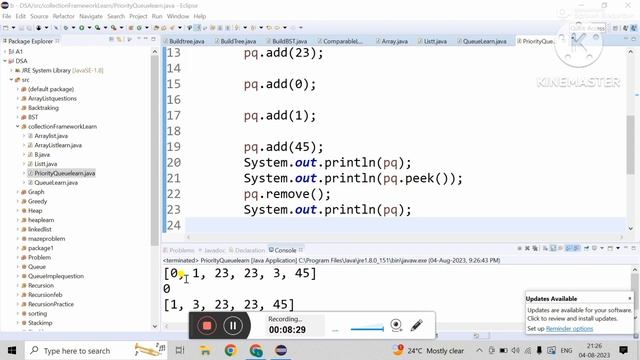Image resolution: width=640 pixels, height=360 pixels.
Task: Toggle Show Console When Standard Out Changes
Action: tap(569, 248)
